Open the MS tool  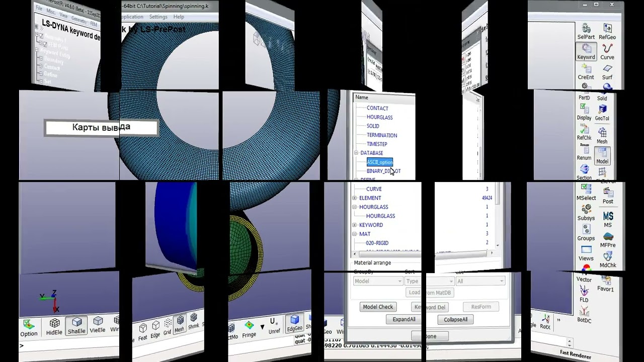tap(608, 219)
